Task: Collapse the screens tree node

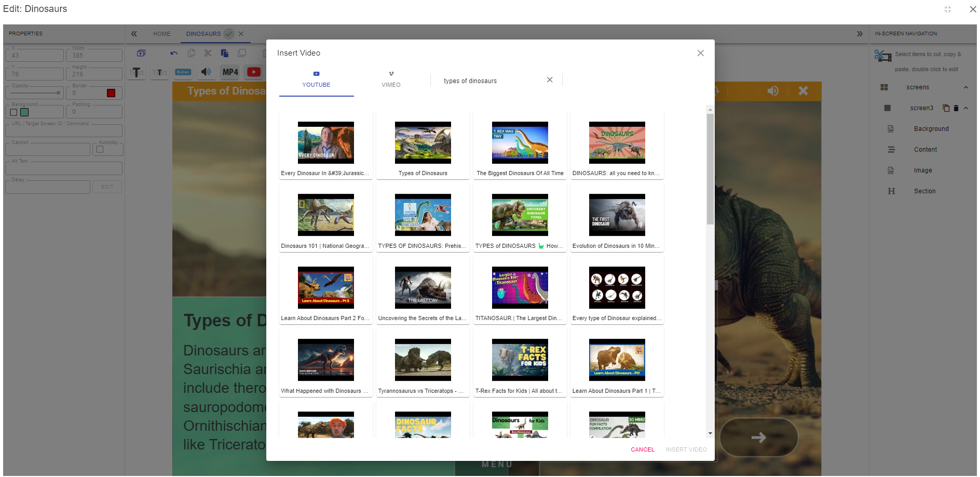Action: pos(966,87)
